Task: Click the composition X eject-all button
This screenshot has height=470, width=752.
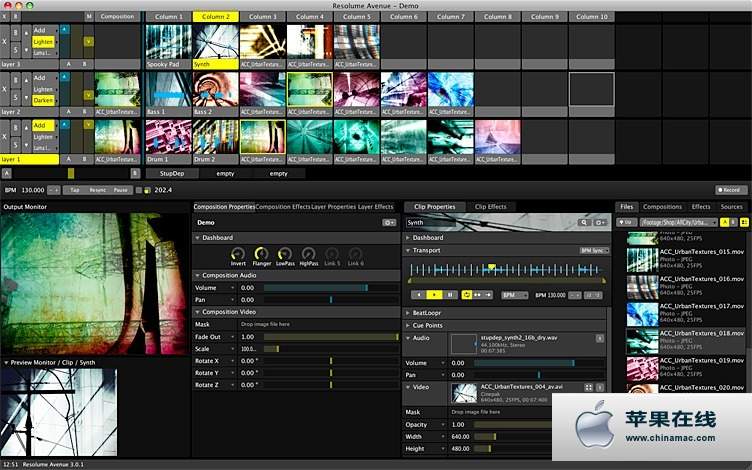Action: 4,17
